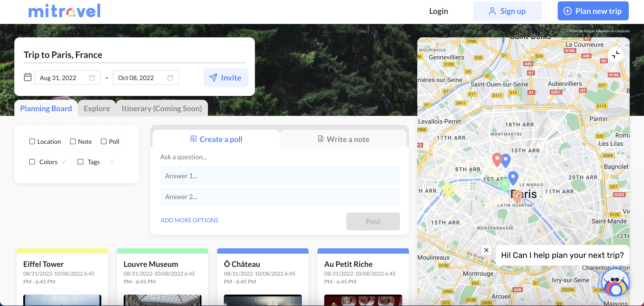Check the Note filter checkbox
Viewport: 644px width, 306px height.
[x=73, y=142]
